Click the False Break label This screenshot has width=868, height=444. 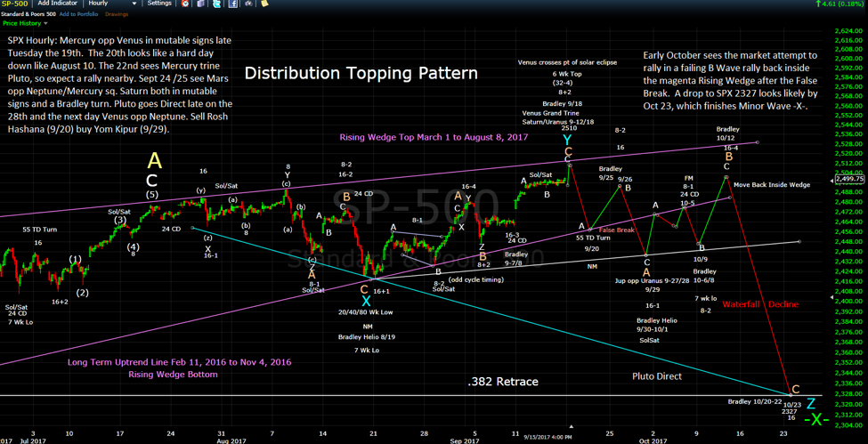(x=616, y=230)
